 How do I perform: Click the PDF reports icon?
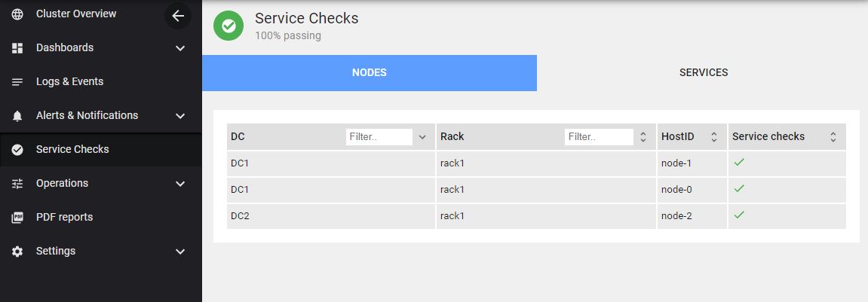[x=17, y=218]
